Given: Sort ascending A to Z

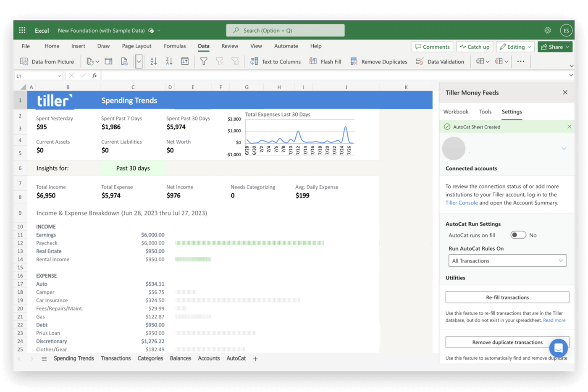Looking at the screenshot, I should click(154, 61).
